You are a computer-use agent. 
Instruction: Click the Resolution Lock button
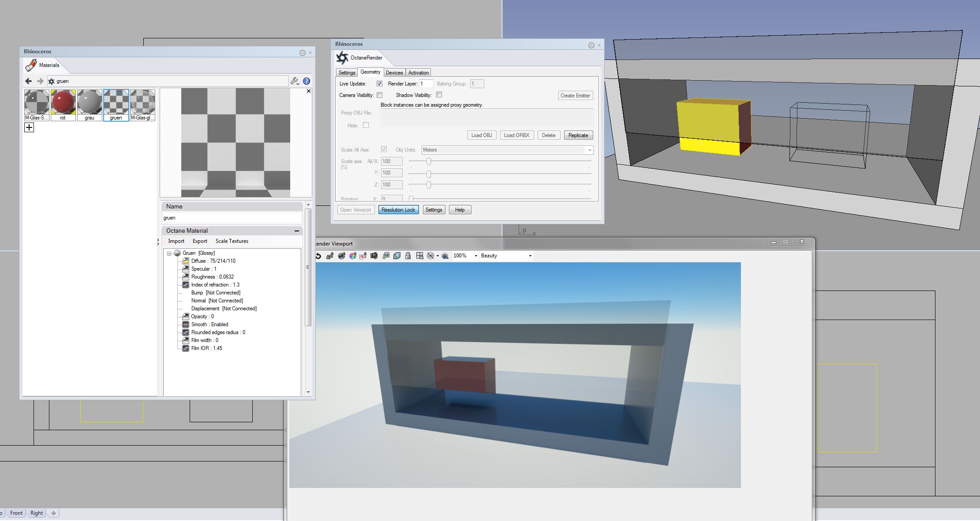click(398, 210)
